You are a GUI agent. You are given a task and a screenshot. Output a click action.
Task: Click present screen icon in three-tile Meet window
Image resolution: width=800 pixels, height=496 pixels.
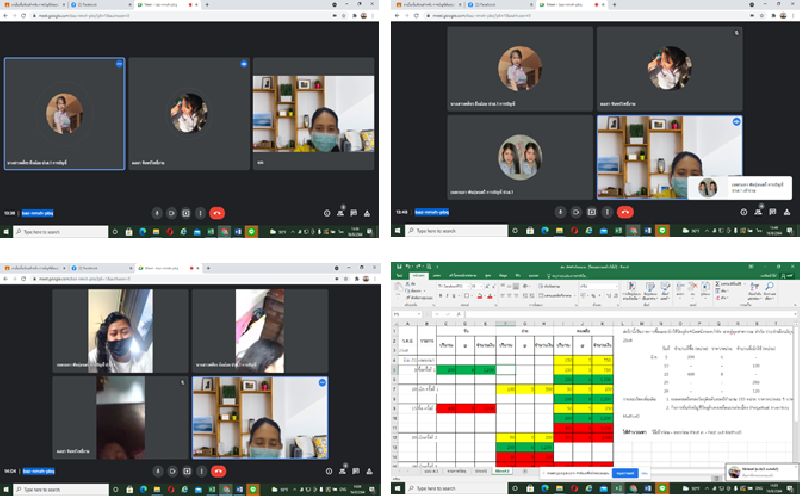point(186,212)
